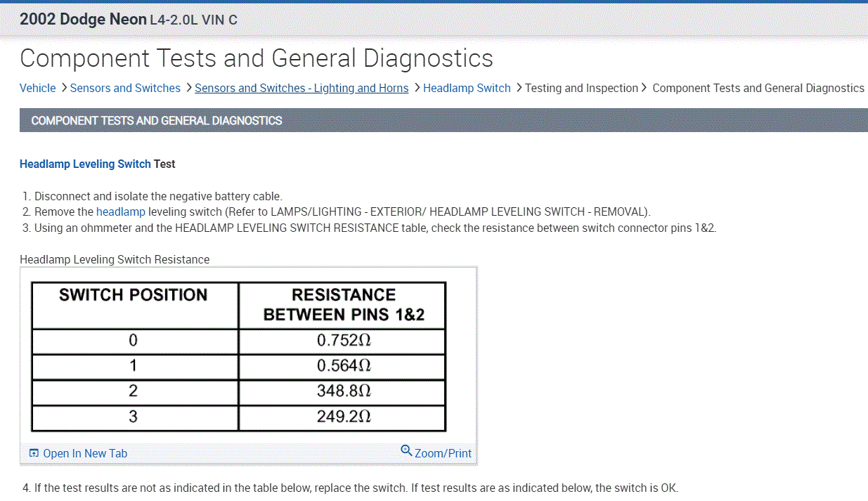Select the last breadcrumb, Component Tests and General Diagnostics
The height and width of the screenshot is (501, 868).
[x=758, y=89]
